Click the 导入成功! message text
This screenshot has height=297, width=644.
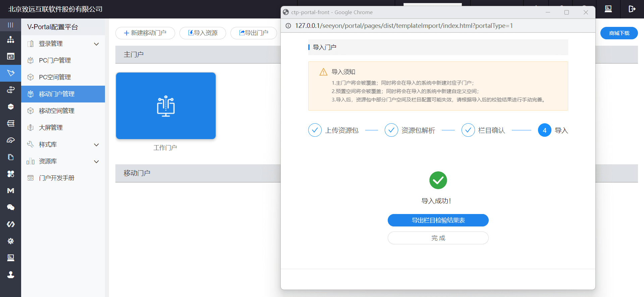436,201
